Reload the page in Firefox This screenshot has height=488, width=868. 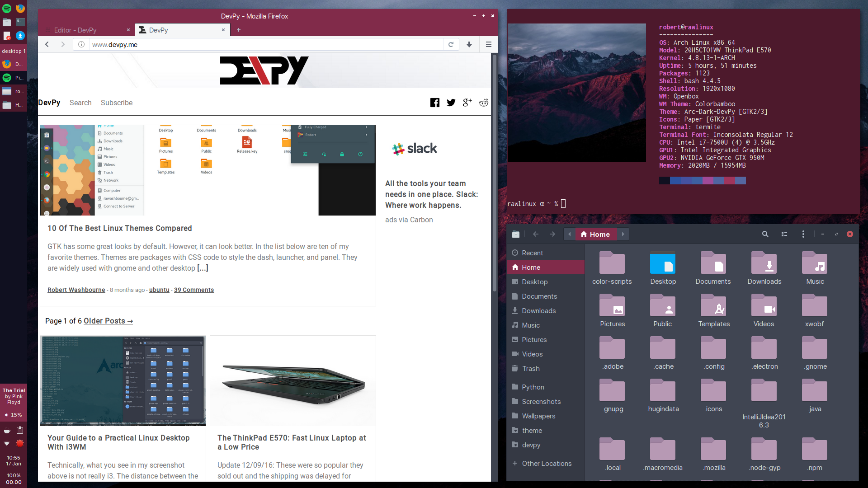tap(451, 44)
